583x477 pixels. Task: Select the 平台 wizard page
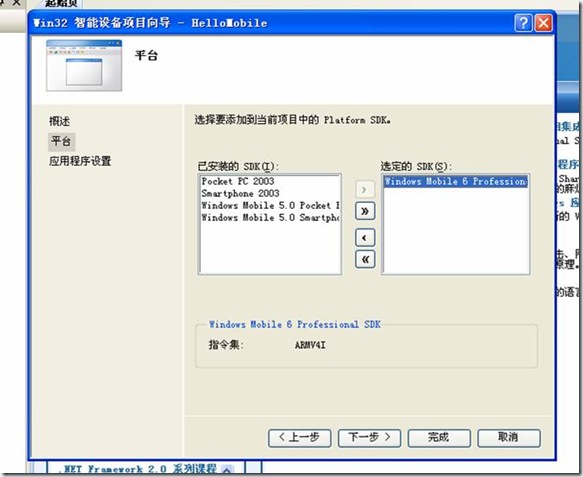(61, 141)
